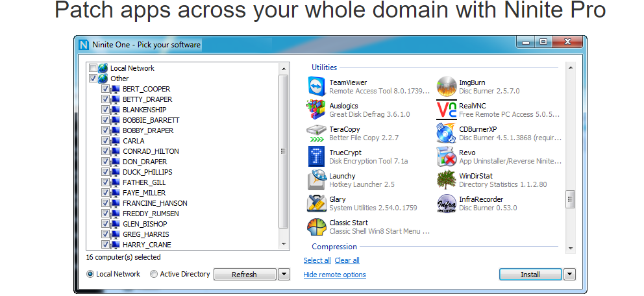The height and width of the screenshot is (296, 644).
Task: Choose the Classic Start shell icon
Action: [316, 227]
